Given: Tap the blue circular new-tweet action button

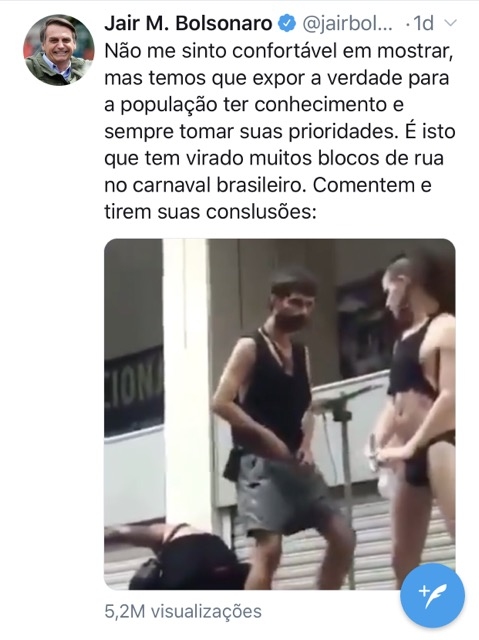Looking at the screenshot, I should coord(432,595).
